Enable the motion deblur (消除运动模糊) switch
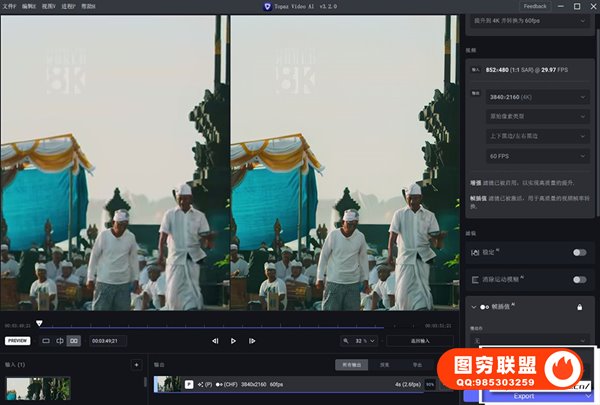This screenshot has height=405, width=600. click(578, 280)
